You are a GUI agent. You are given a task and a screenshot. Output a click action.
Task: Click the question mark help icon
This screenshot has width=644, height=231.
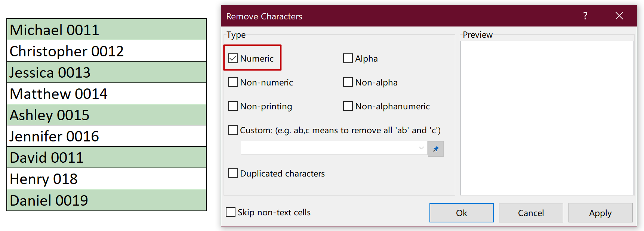pyautogui.click(x=585, y=16)
